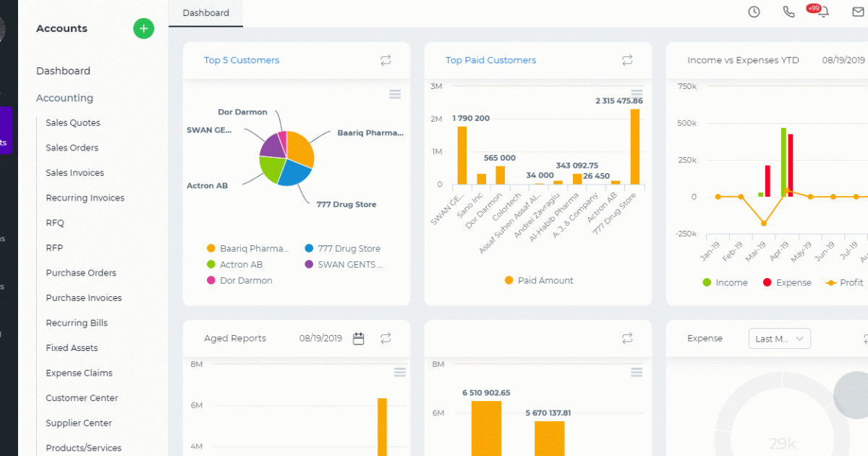868x456 pixels.
Task: Toggle Expense series in legend
Action: (x=787, y=282)
